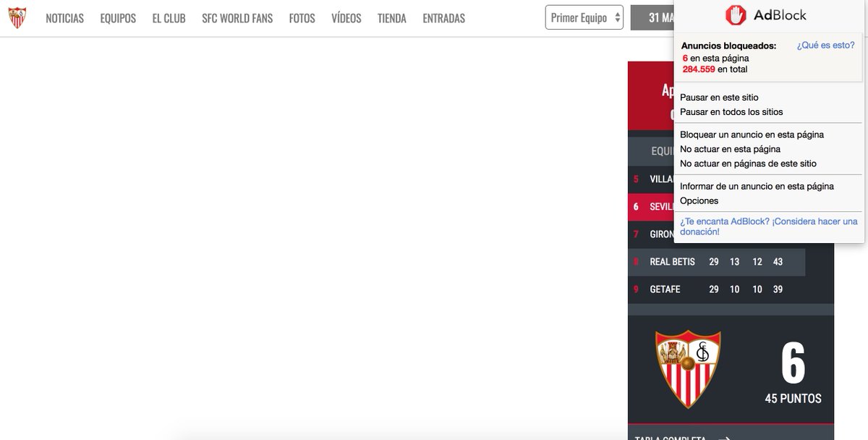
Task: Click the 45 PUNTOS text
Action: [793, 399]
